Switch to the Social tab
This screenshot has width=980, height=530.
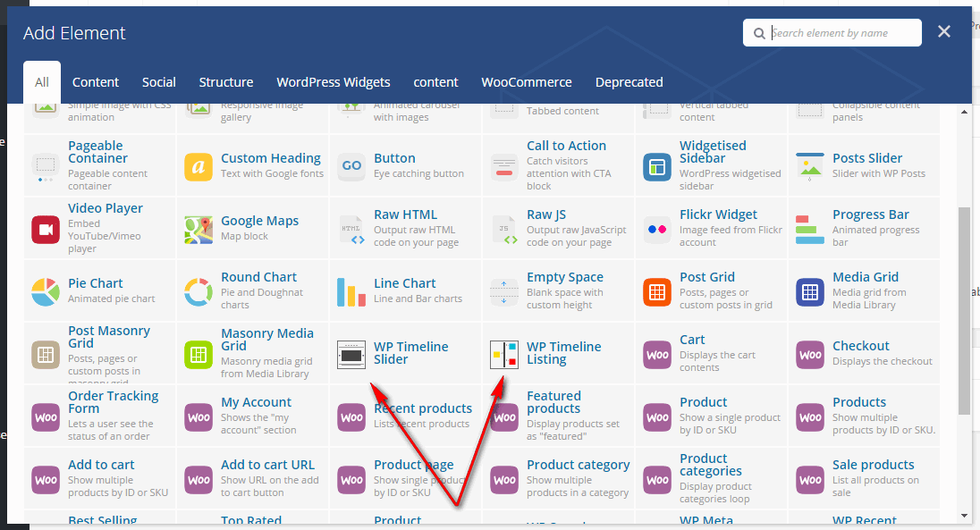tap(158, 82)
